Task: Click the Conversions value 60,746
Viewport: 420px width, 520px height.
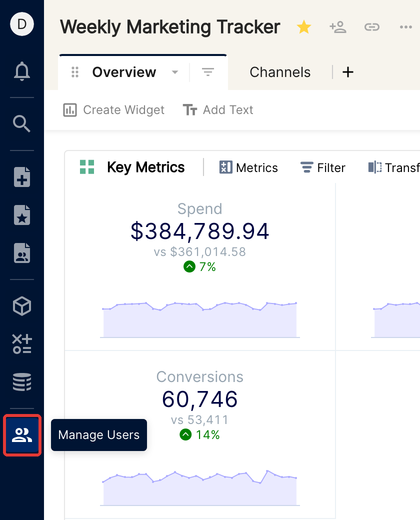Action: click(199, 399)
